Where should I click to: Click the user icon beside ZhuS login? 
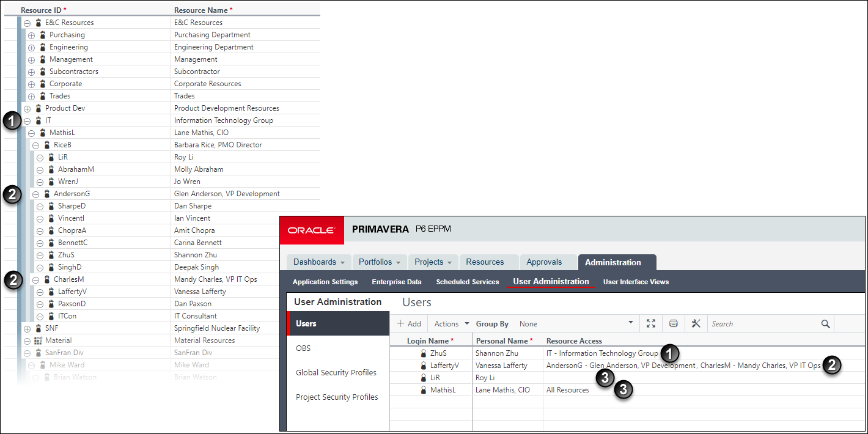click(423, 353)
